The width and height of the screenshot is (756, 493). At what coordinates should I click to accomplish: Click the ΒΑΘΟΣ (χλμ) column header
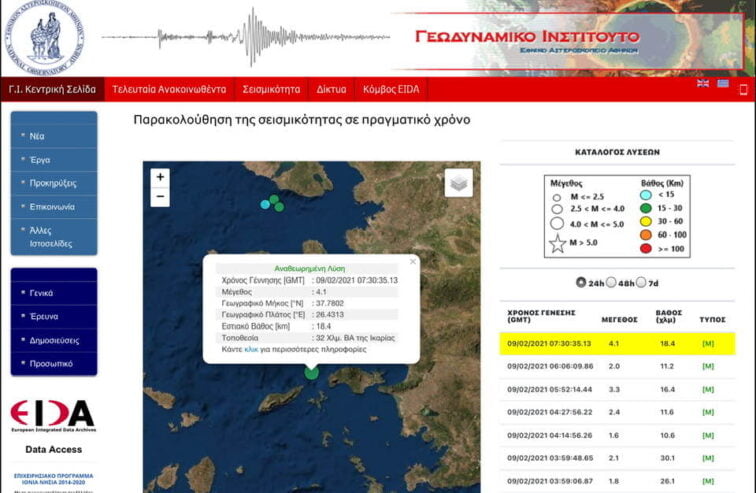tap(669, 316)
